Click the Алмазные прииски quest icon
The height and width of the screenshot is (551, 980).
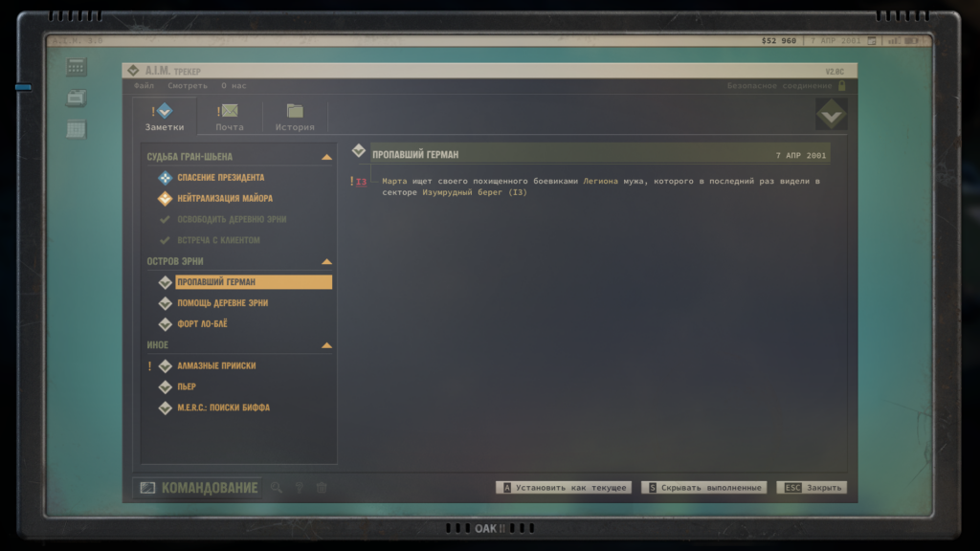[x=165, y=366]
